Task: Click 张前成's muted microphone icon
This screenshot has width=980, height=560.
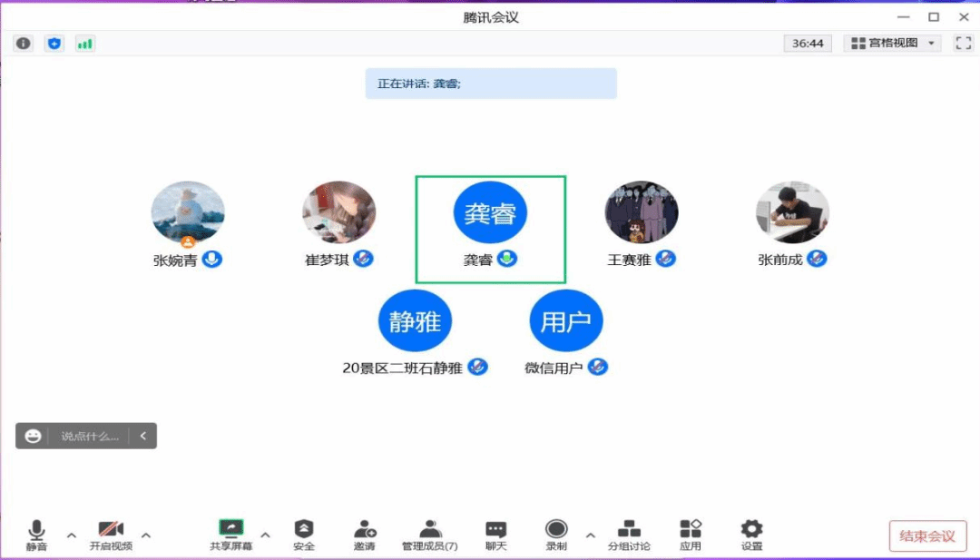Action: (x=817, y=259)
